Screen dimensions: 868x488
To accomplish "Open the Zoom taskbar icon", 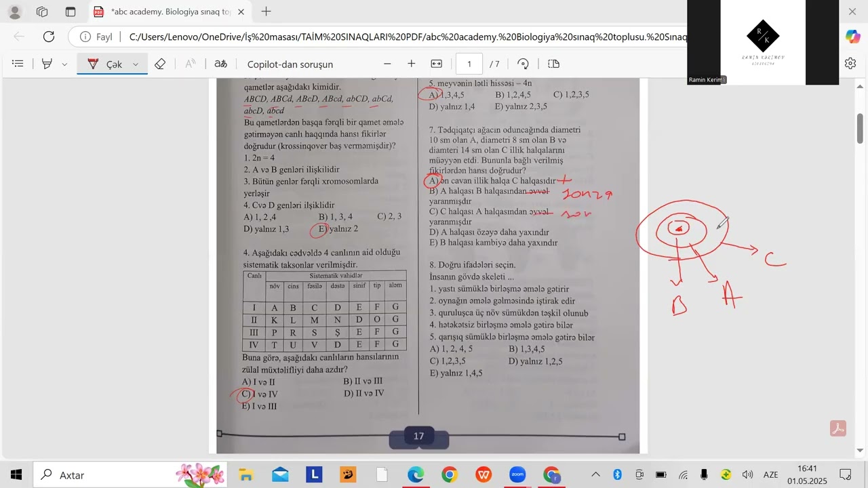I will tap(517, 474).
